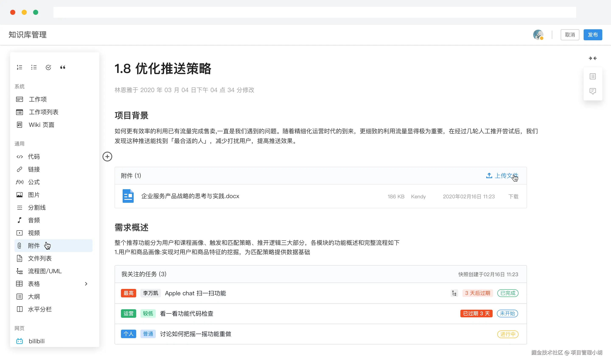Insert an 音频 audio block

click(34, 220)
